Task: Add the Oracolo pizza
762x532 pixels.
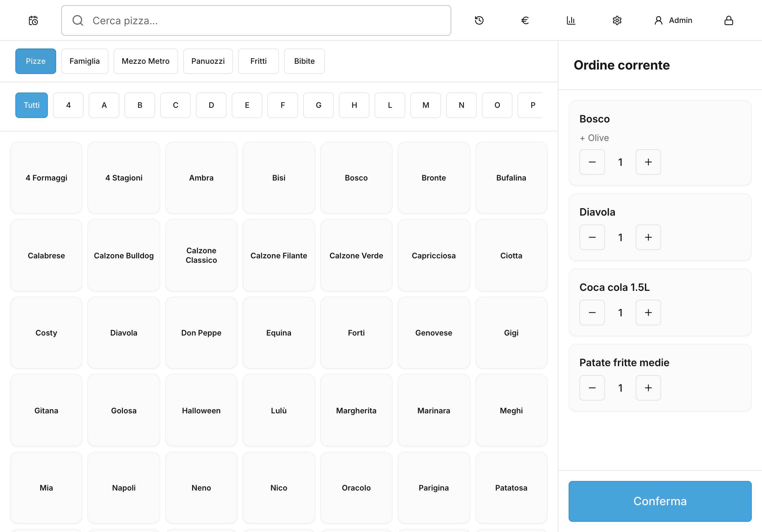Action: [356, 488]
